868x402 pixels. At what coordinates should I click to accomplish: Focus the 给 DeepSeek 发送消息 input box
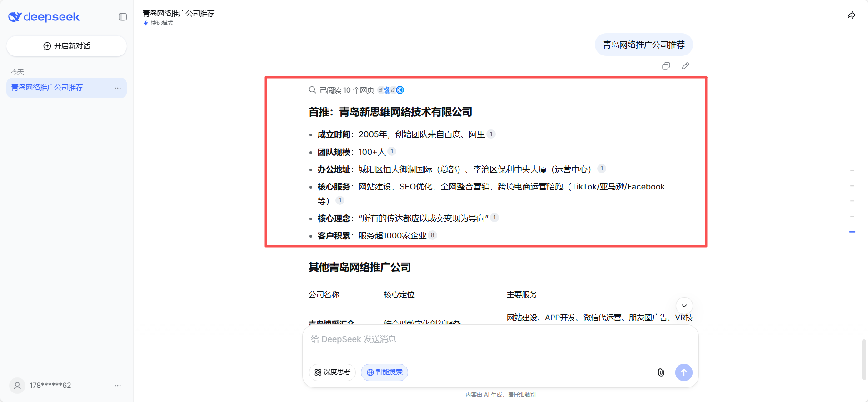click(500, 340)
